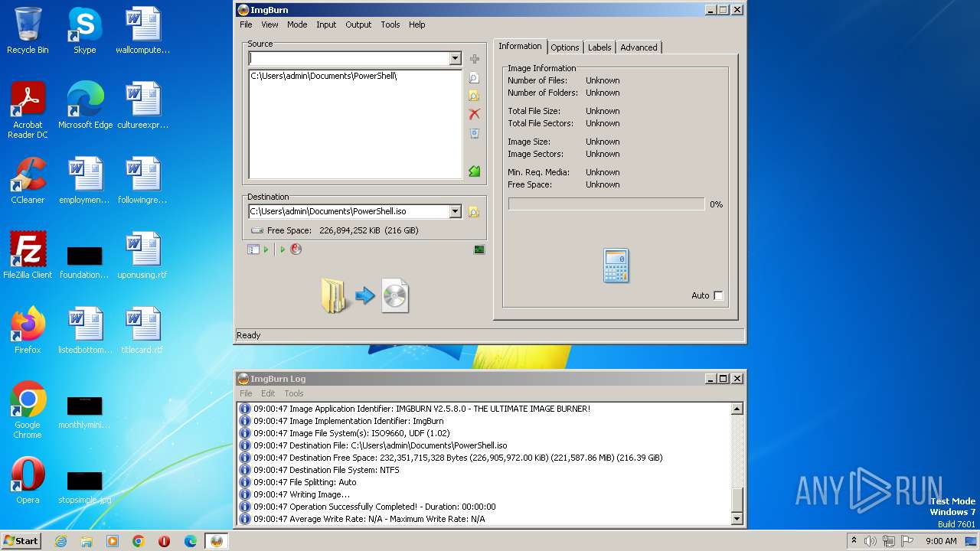The image size is (980, 551).
Task: Open Acrobat Reader DC shortcut
Action: [28, 110]
